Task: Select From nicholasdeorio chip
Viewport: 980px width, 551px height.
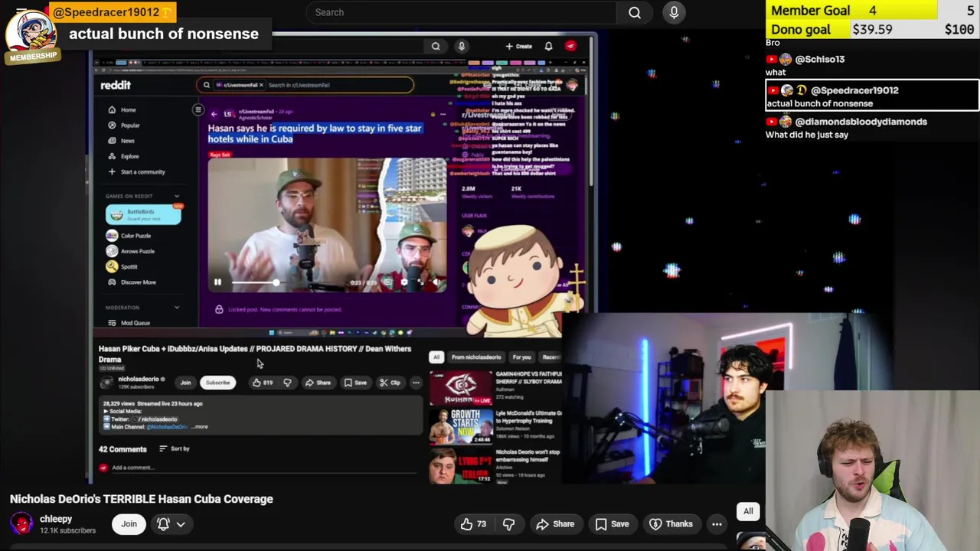Action: (x=476, y=357)
